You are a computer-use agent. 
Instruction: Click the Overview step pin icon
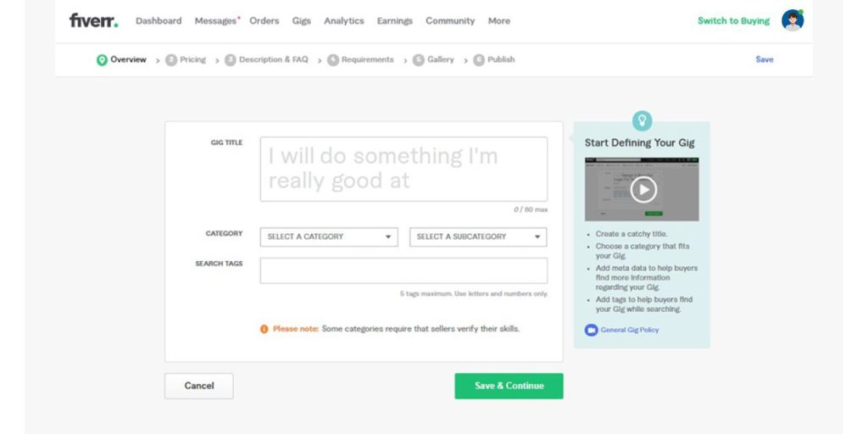(x=102, y=60)
